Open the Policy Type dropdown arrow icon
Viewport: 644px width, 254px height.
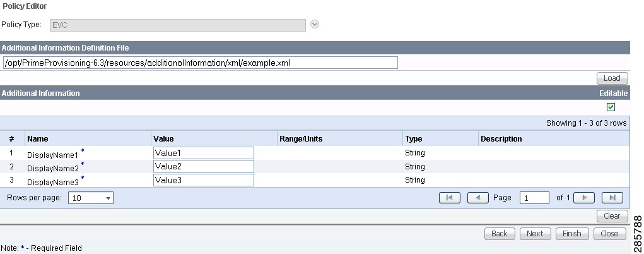[315, 24]
